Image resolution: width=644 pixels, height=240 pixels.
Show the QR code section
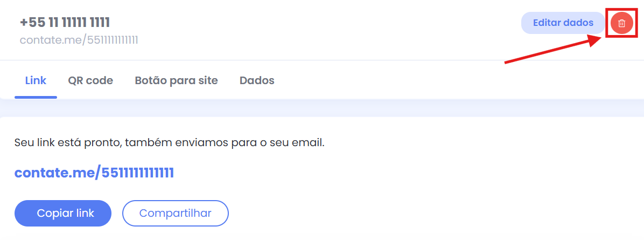[x=90, y=80]
